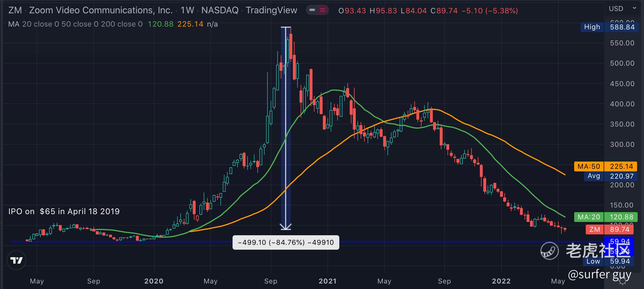The height and width of the screenshot is (289, 644).
Task: Click the TradingView text in the title
Action: [x=272, y=10]
